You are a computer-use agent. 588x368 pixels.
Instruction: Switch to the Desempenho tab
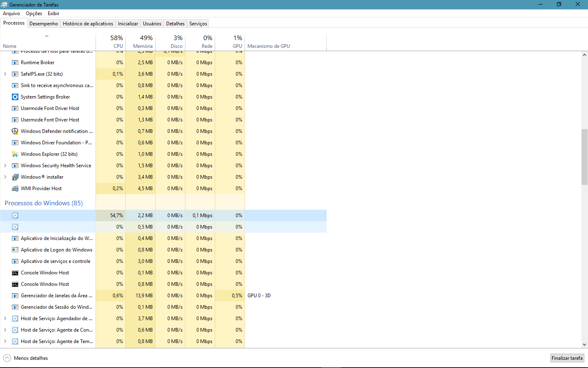(x=44, y=24)
